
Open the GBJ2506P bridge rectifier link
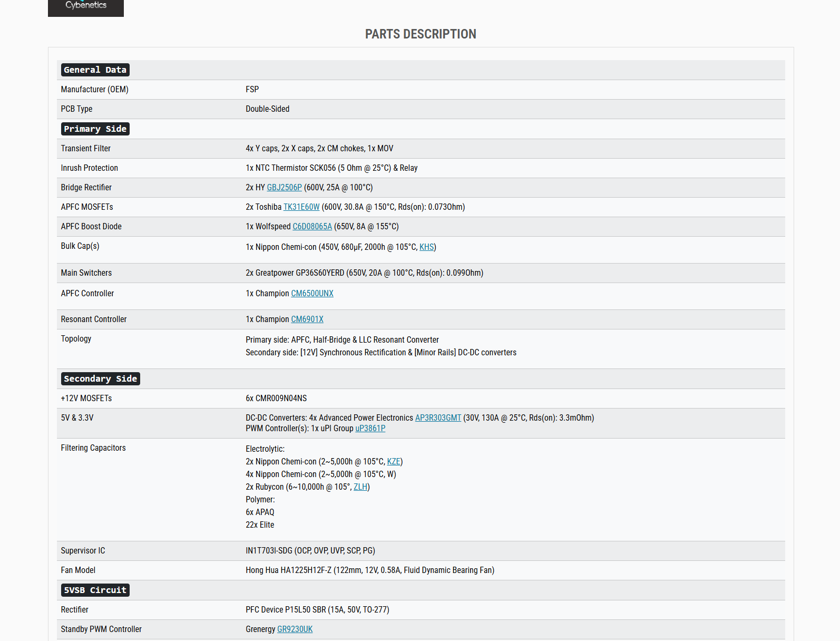284,188
